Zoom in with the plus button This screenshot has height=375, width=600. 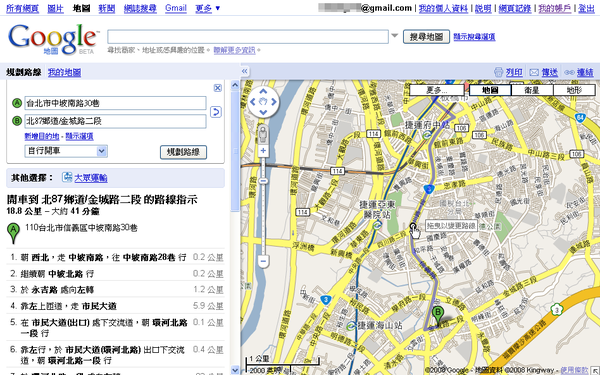(263, 151)
